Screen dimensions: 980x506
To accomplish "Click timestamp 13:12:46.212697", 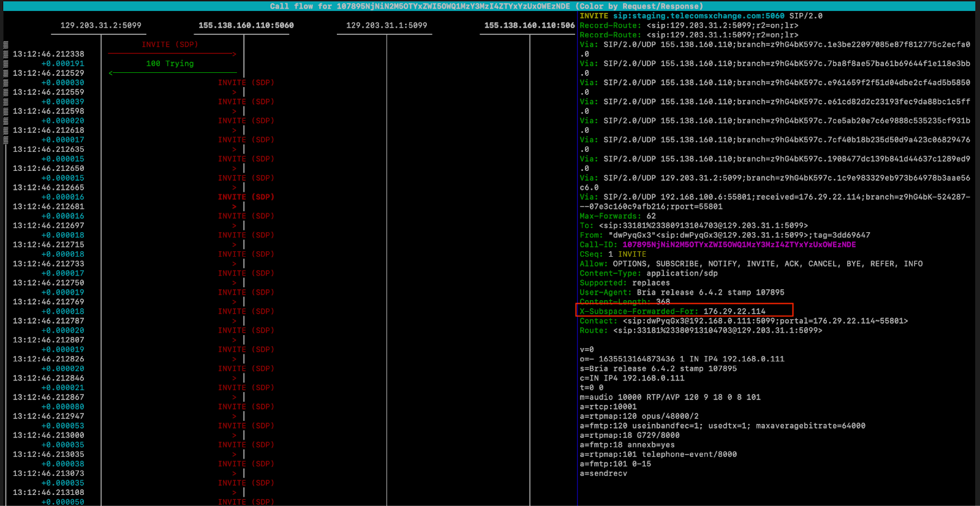I will pos(48,225).
